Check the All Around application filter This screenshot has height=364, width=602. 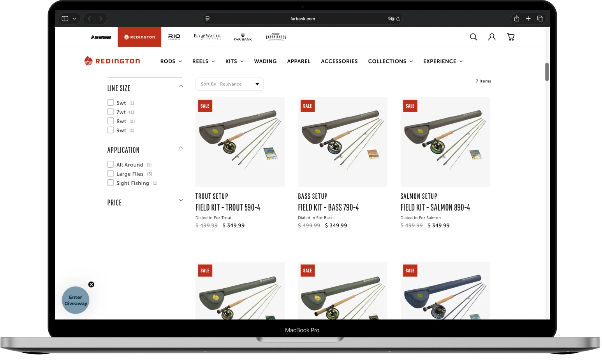pos(111,164)
